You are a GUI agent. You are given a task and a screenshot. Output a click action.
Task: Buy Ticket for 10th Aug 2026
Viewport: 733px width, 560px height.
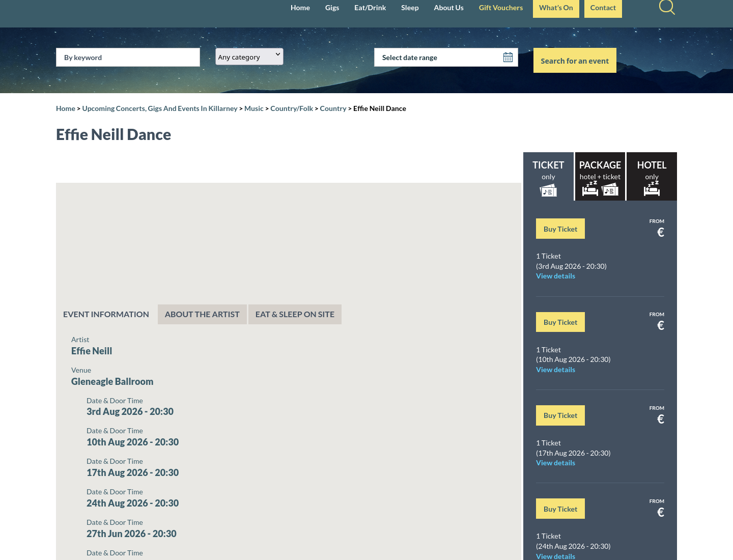click(x=560, y=322)
